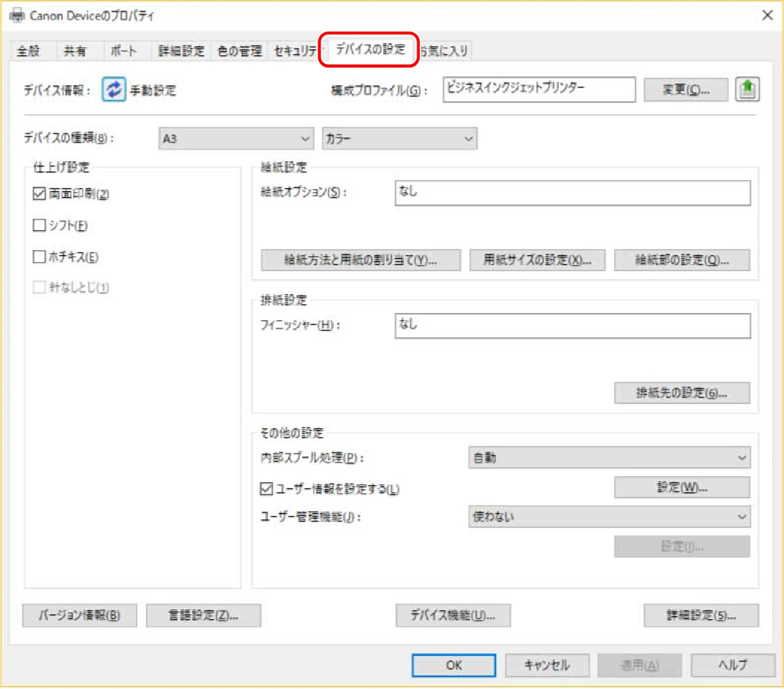Open 給紙部の設定 button

682,260
